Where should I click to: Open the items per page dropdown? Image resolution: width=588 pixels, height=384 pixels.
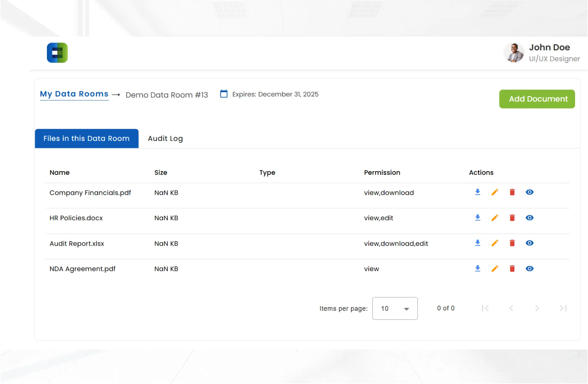click(394, 308)
